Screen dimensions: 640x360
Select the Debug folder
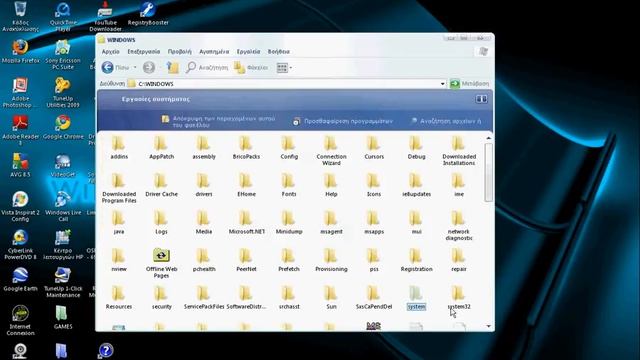[x=416, y=148]
